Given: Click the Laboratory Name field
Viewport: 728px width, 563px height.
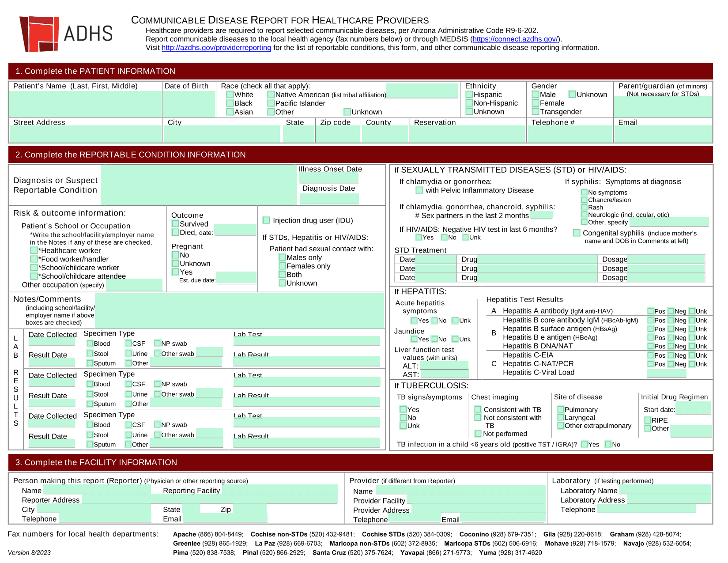Looking at the screenshot, I should [665, 489].
